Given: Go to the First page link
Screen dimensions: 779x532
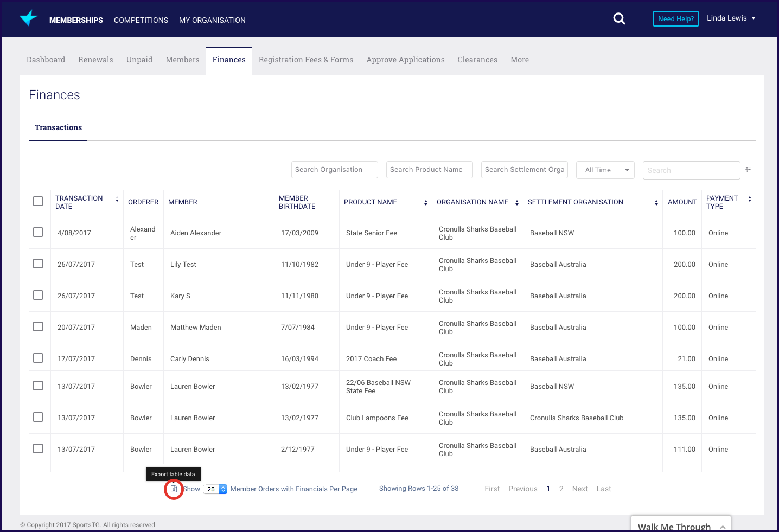Looking at the screenshot, I should point(492,489).
